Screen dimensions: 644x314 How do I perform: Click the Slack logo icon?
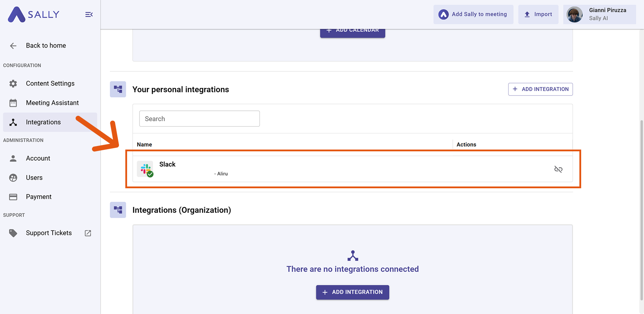pos(145,169)
